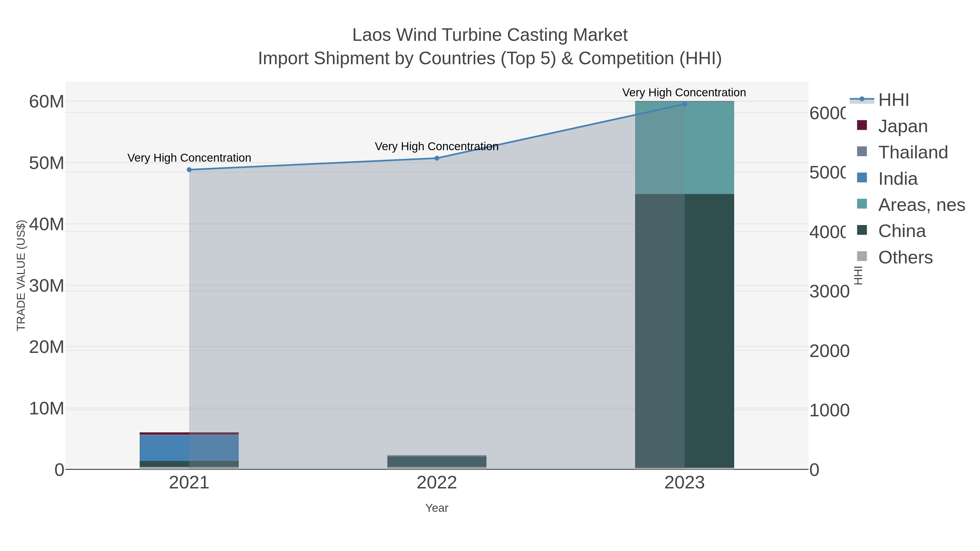Click the vertical 'HHI' axis title on right

pos(858,275)
